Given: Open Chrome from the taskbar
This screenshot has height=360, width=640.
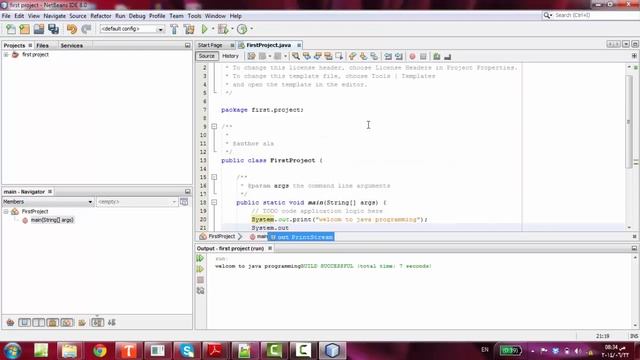Looking at the screenshot, I should [x=99, y=350].
